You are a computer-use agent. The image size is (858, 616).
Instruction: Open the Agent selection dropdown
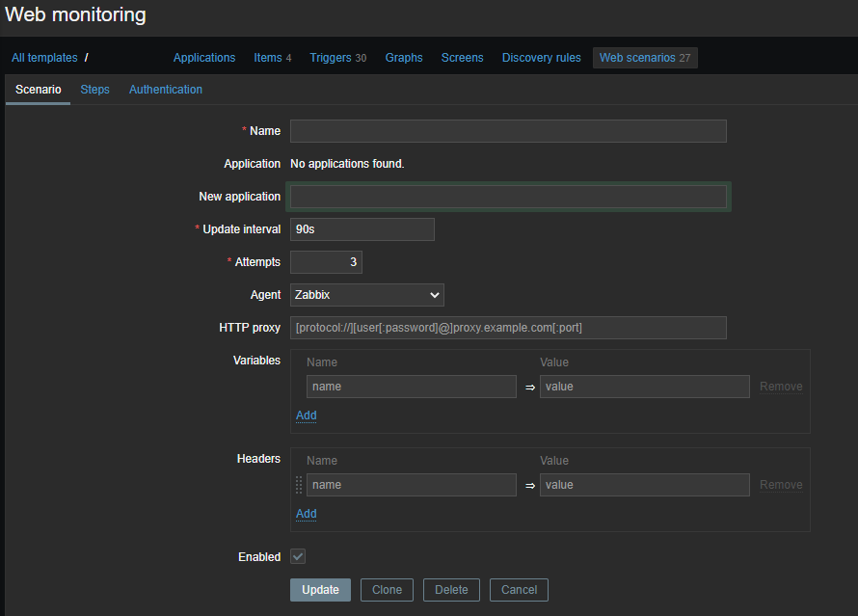coord(366,294)
